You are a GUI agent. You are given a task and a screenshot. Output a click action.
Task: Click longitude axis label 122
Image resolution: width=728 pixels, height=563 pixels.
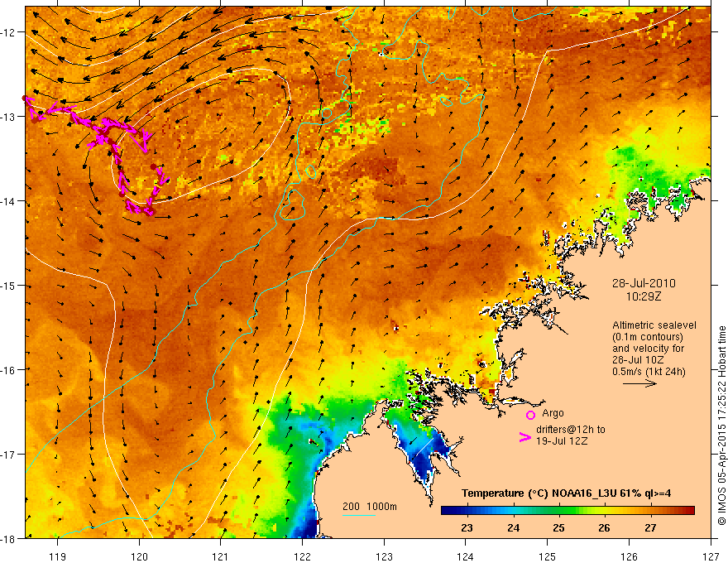coord(303,556)
